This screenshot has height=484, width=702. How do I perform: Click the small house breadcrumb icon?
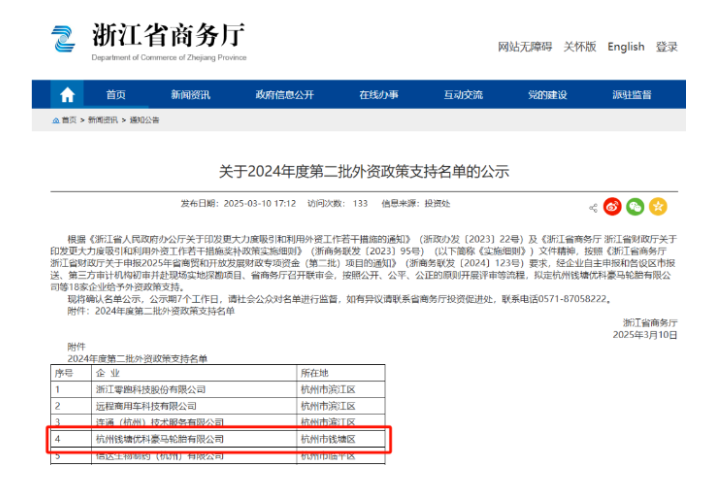(x=56, y=120)
